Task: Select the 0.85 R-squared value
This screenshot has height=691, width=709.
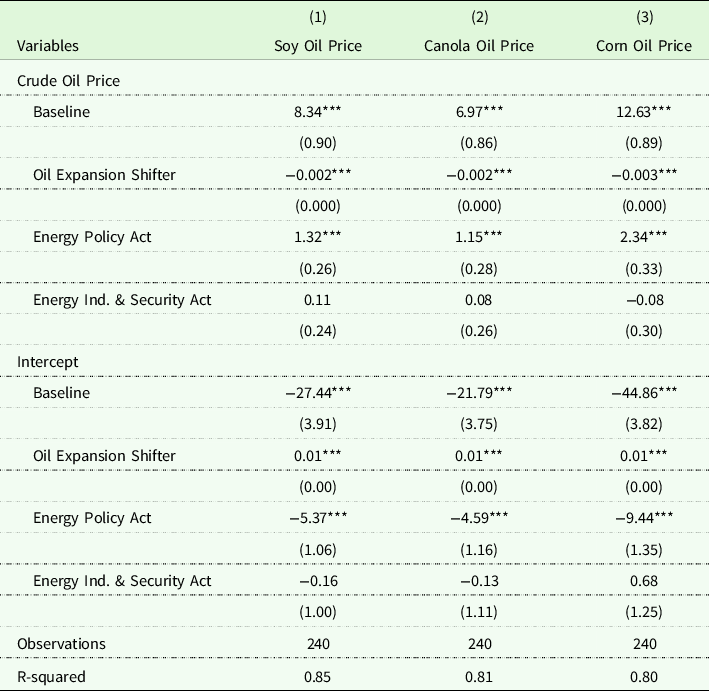Action: (320, 676)
